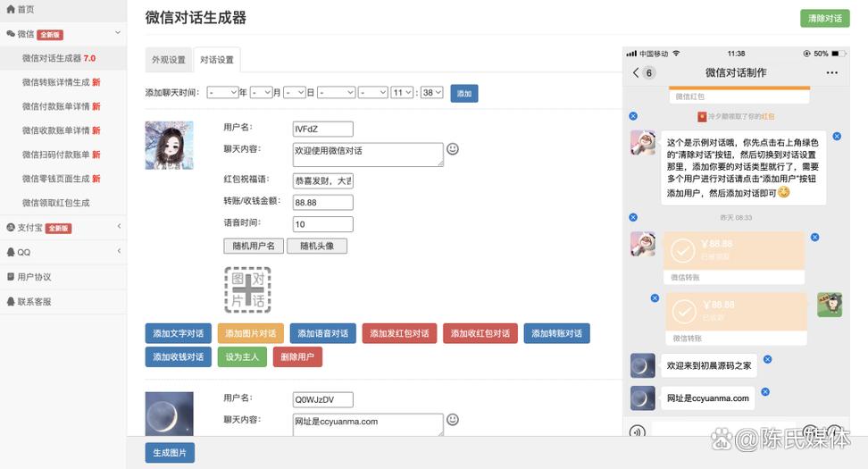The height and width of the screenshot is (469, 868).
Task: Open the 首页 home icon in sidebar
Action: 11,10
